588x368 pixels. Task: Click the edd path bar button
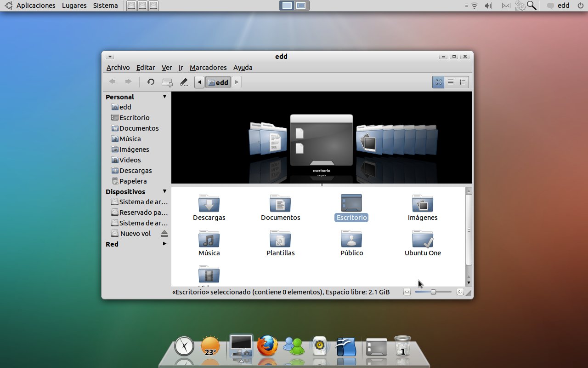218,82
